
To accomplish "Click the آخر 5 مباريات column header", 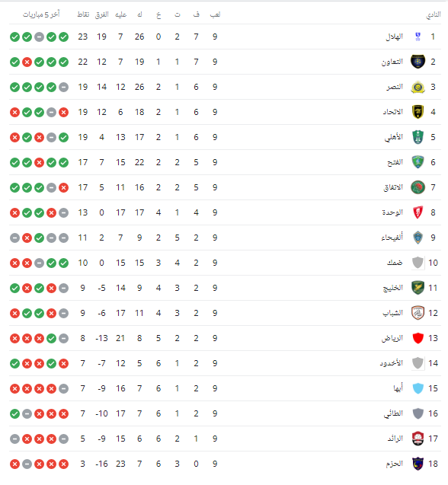I will pyautogui.click(x=41, y=14).
